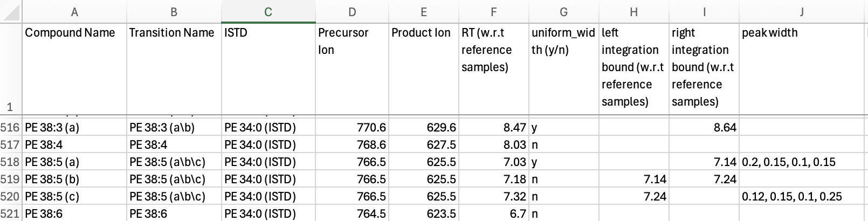Click the ISTD header cell

click(268, 69)
